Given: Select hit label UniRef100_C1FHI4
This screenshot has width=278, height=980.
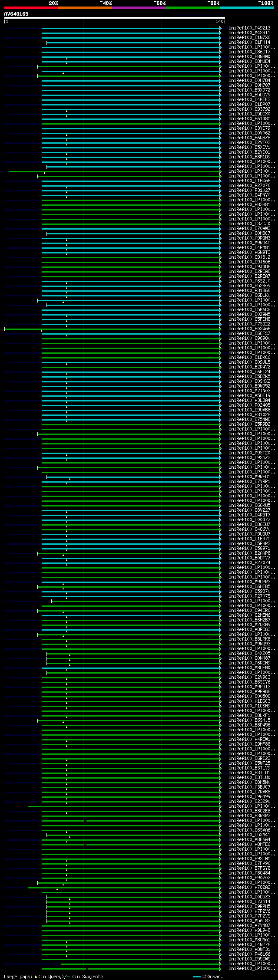Looking at the screenshot, I should [x=249, y=43].
